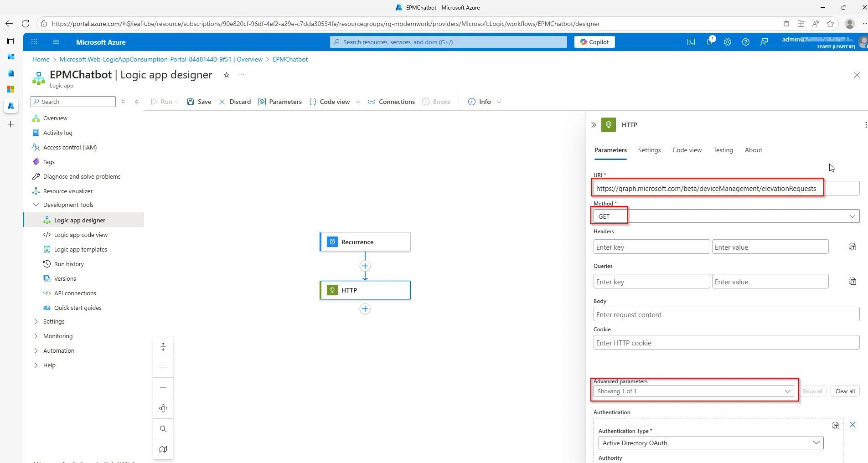This screenshot has height=463, width=868.
Task: Open Advanced parameters dropdown
Action: [693, 391]
